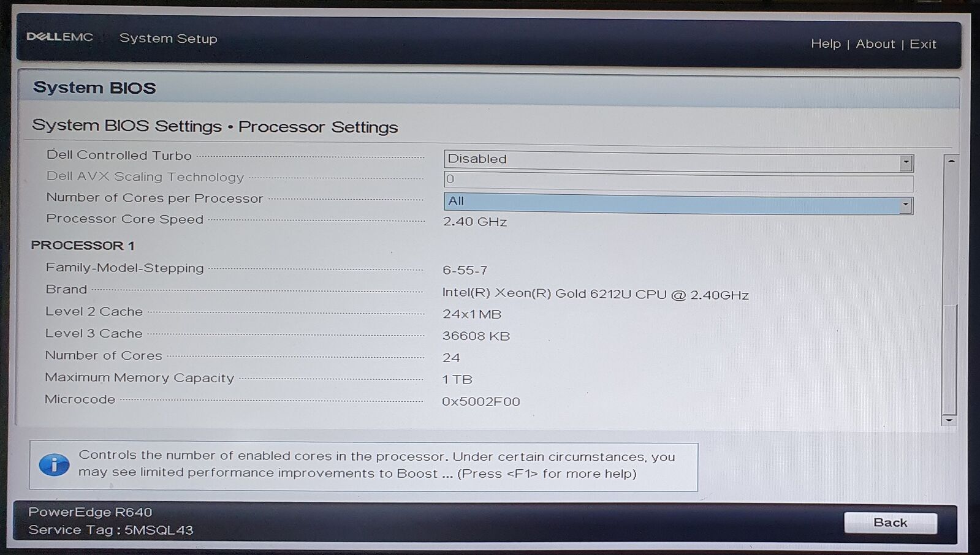Image resolution: width=980 pixels, height=555 pixels.
Task: Open the Dell Controlled Turbo dropdown arrow
Action: 905,162
